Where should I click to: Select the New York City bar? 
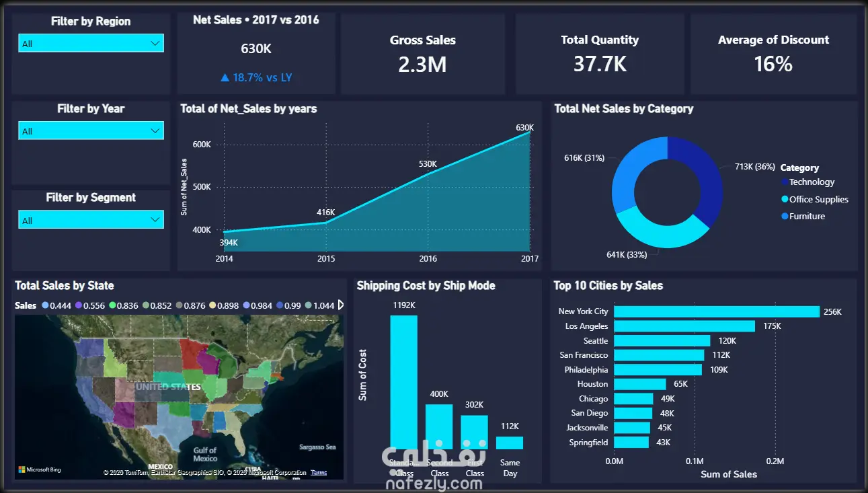point(717,311)
